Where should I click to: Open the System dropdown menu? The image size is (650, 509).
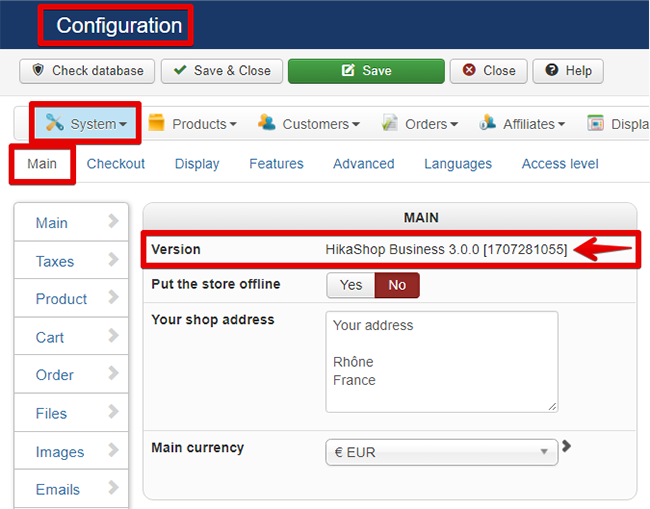(85, 124)
